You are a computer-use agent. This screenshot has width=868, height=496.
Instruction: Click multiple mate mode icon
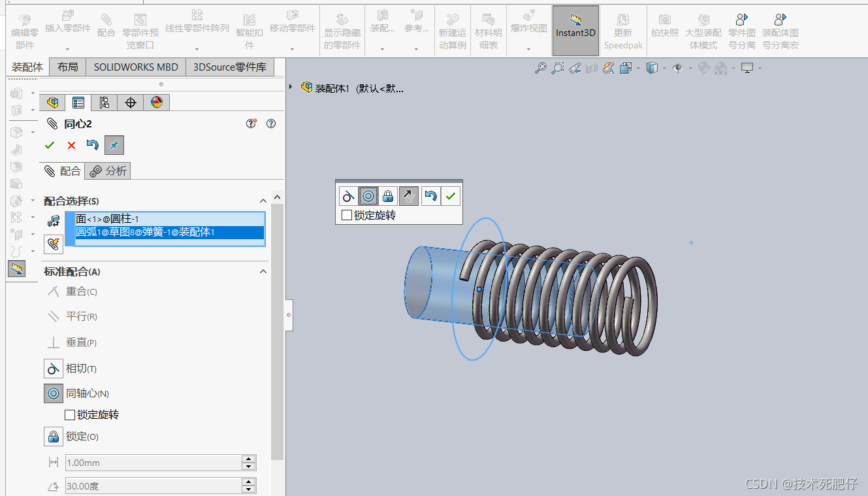point(54,244)
